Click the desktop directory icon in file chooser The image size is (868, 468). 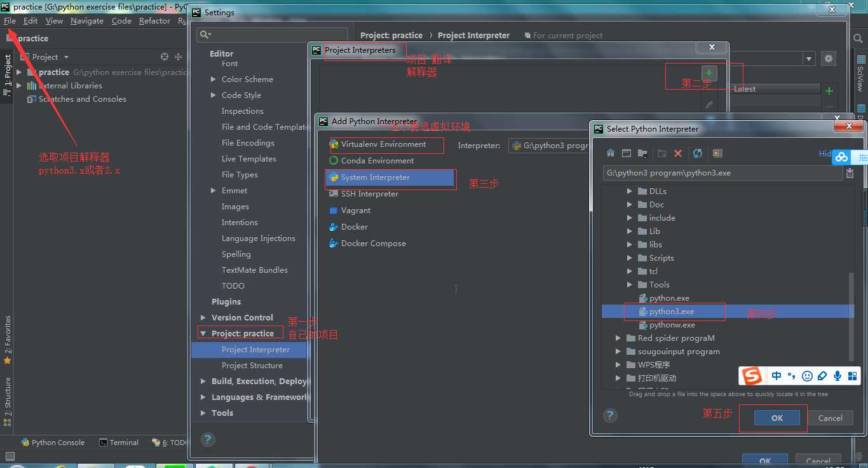coord(627,153)
